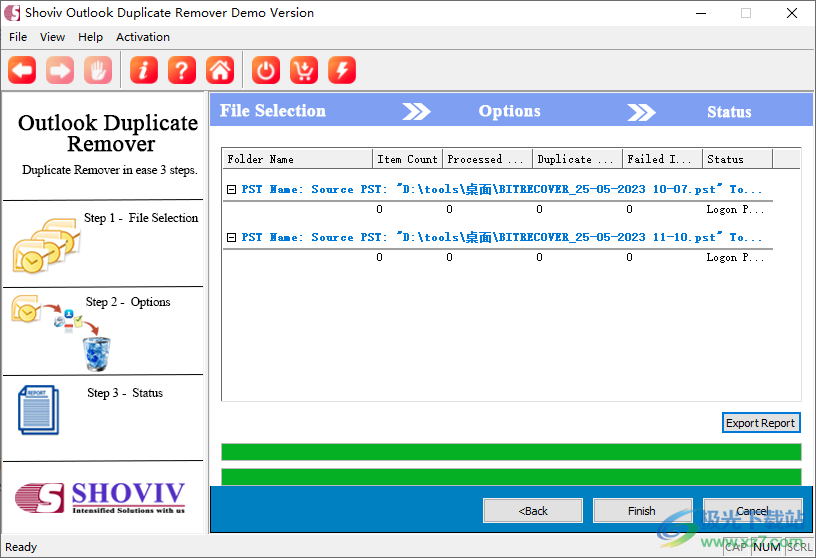This screenshot has width=816, height=558.
Task: Click the lower green progress bar
Action: [511, 477]
